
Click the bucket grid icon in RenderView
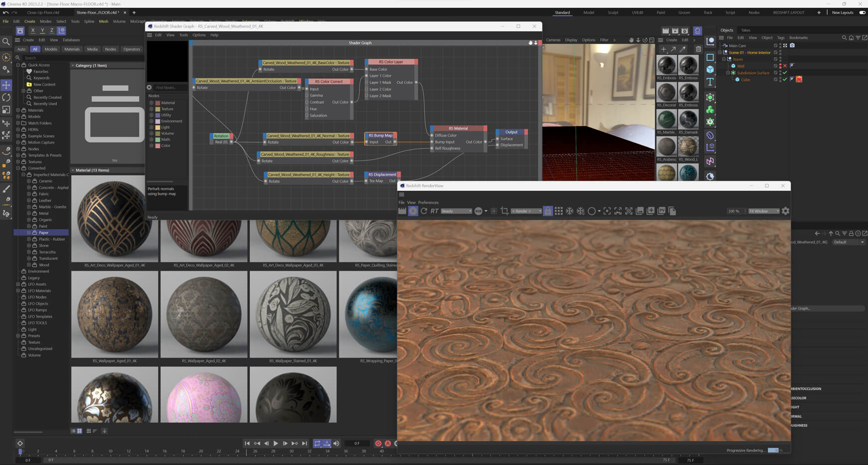(559, 211)
